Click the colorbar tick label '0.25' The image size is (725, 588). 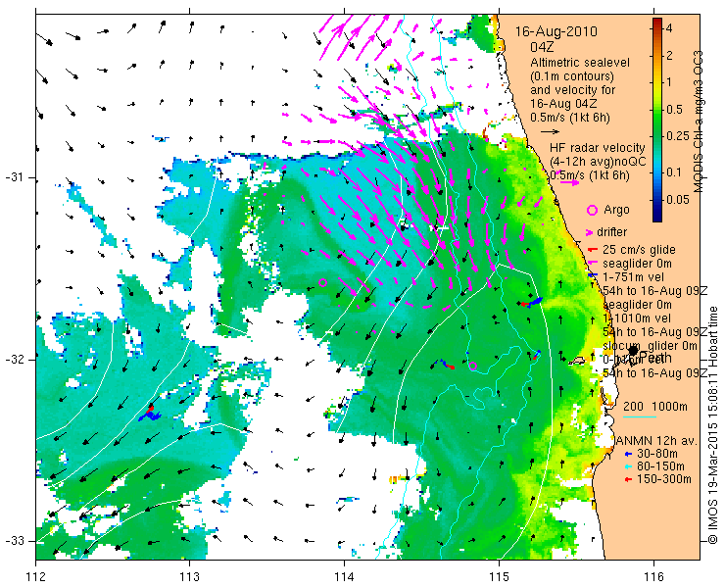click(677, 136)
